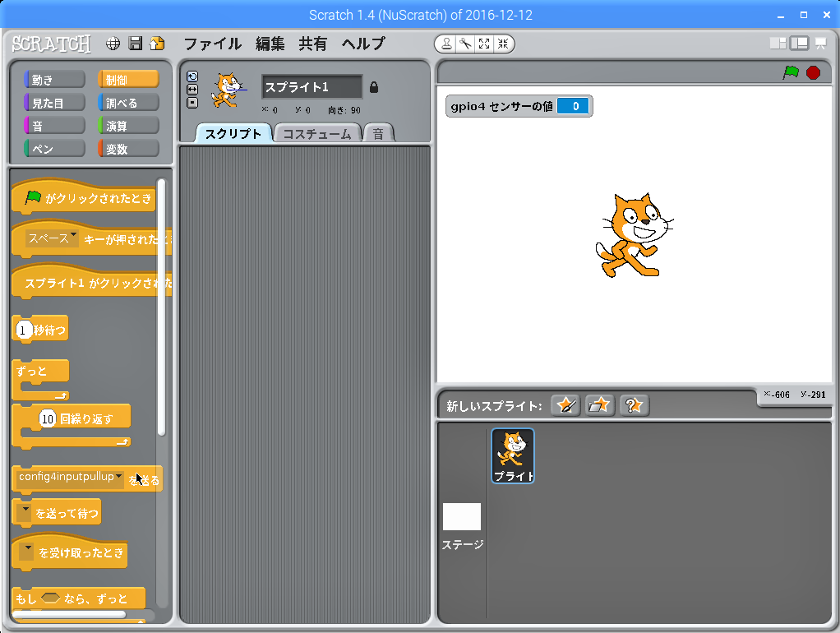Click the green flag hat block
This screenshot has width=840, height=633.
[84, 196]
